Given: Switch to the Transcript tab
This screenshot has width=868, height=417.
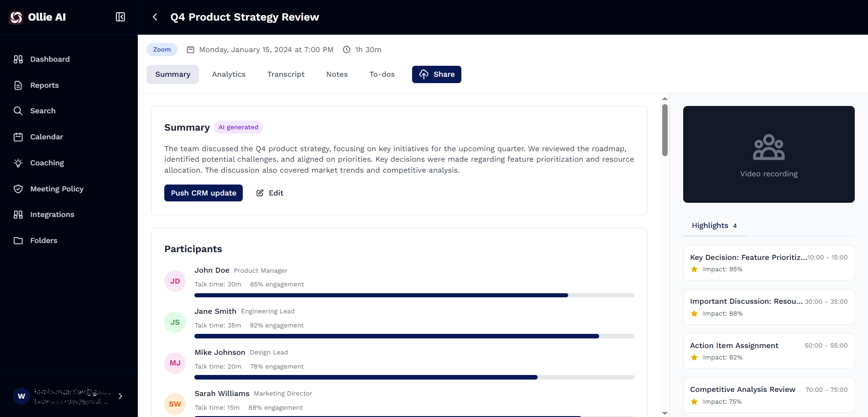Looking at the screenshot, I should point(286,74).
